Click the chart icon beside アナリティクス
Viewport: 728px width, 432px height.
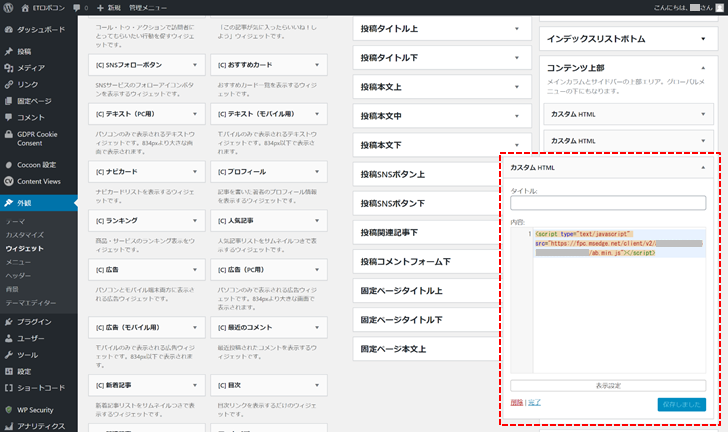coord(8,426)
